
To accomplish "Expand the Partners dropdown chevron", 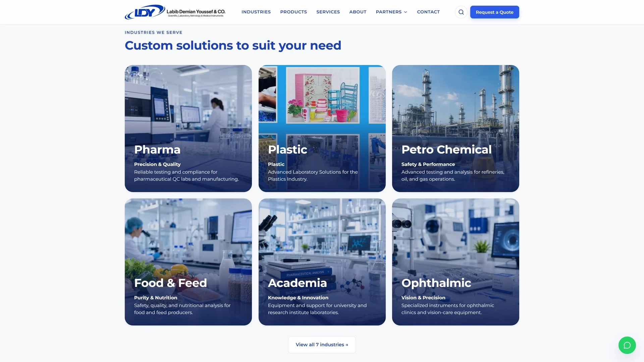I will tap(406, 12).
